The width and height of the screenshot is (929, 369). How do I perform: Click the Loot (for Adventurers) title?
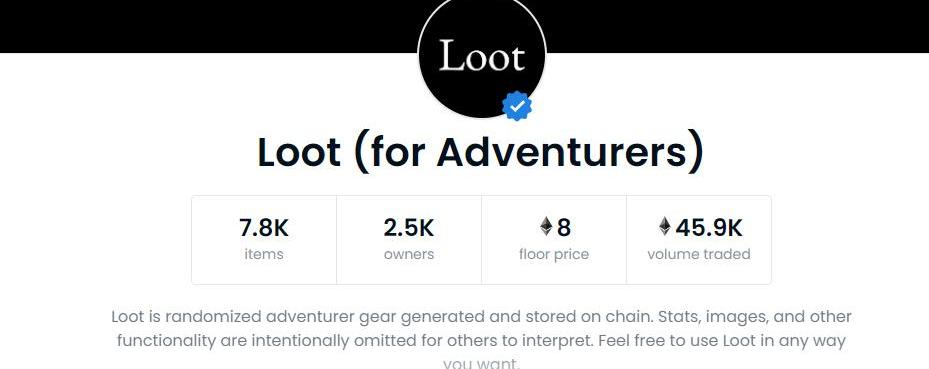[480, 152]
